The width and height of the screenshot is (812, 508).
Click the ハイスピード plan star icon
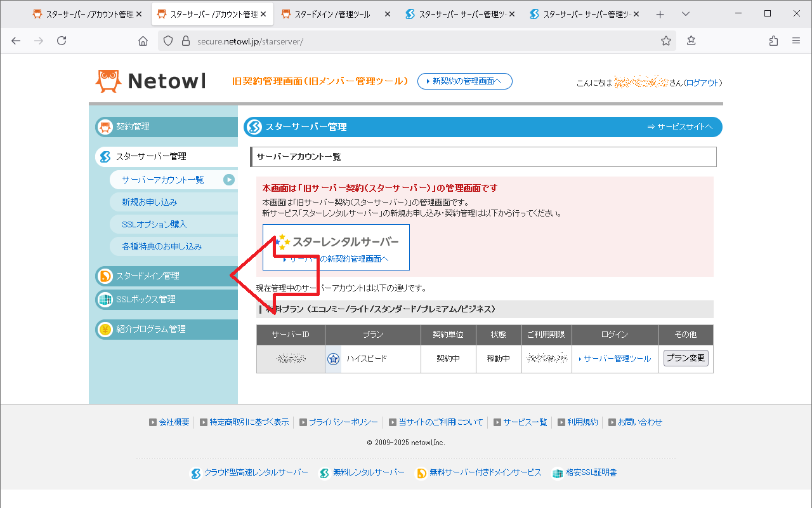tap(333, 359)
